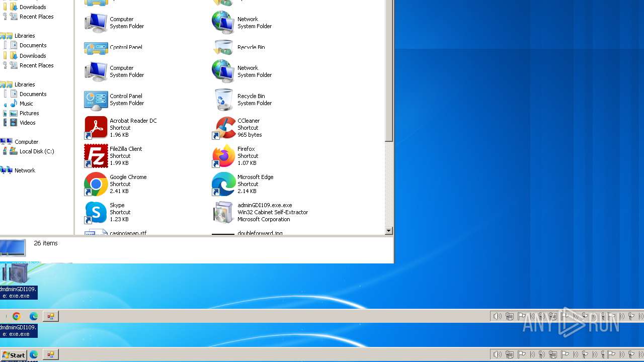Select Control Panel item showing System Folder subtitle
The image size is (644, 362).
pyautogui.click(x=114, y=100)
